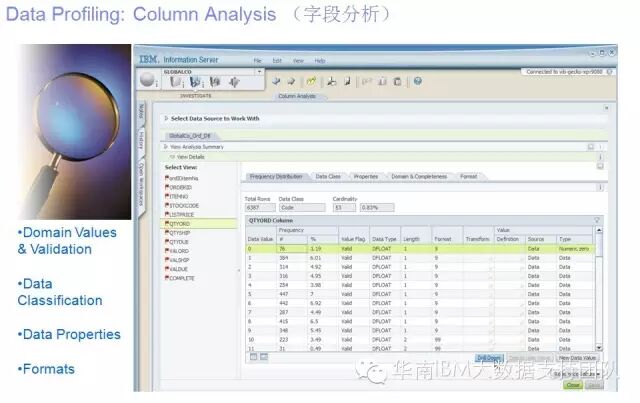The image size is (640, 403).
Task: Click the Data Class field showing Code
Action: pyautogui.click(x=302, y=207)
